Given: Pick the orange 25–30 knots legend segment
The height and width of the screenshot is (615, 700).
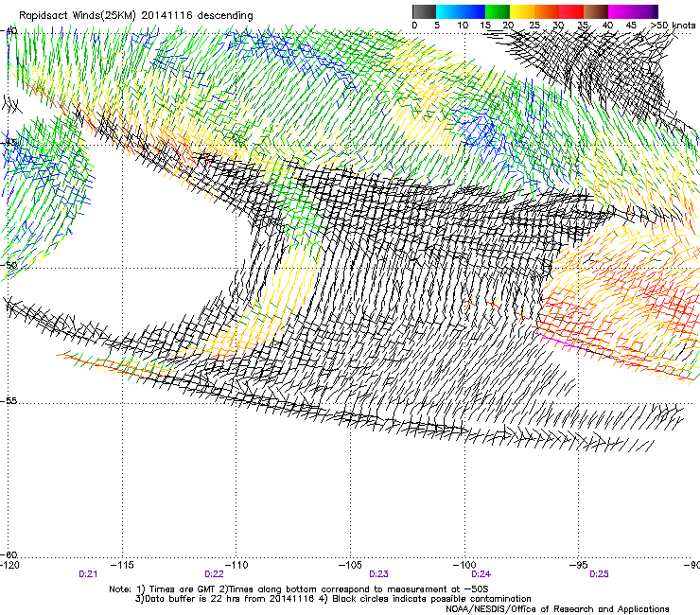Looking at the screenshot, I should pos(547,11).
